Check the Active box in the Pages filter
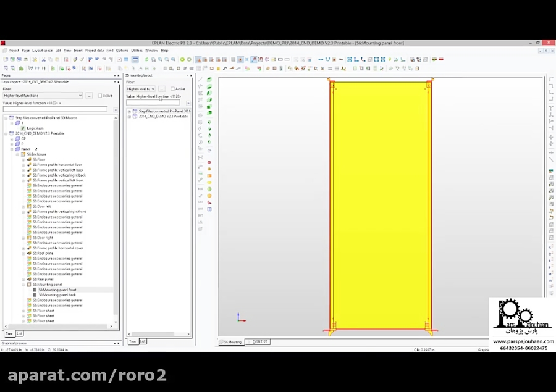 coord(100,96)
